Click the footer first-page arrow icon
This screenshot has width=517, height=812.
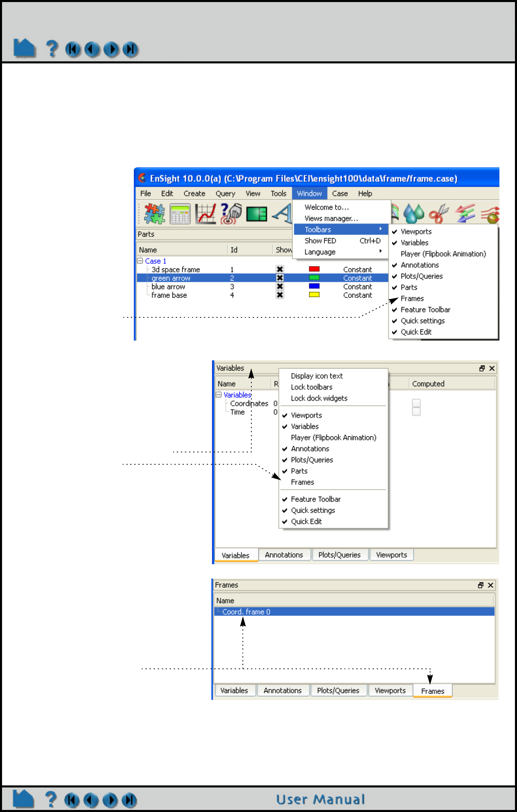[72, 800]
